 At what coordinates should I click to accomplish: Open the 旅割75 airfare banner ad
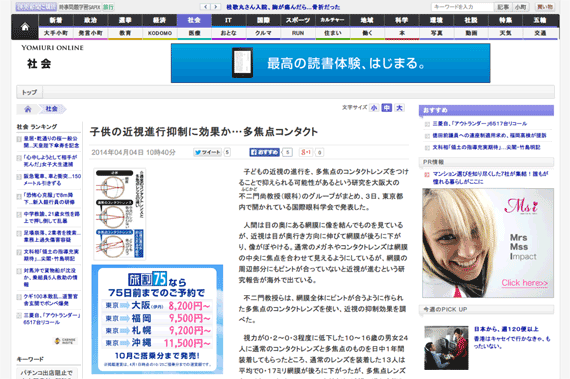157,319
